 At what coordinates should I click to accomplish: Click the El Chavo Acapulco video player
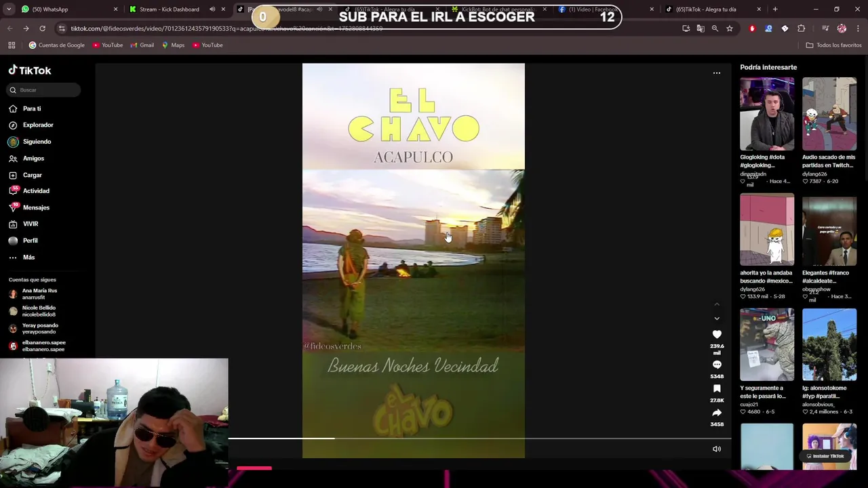[x=414, y=261]
